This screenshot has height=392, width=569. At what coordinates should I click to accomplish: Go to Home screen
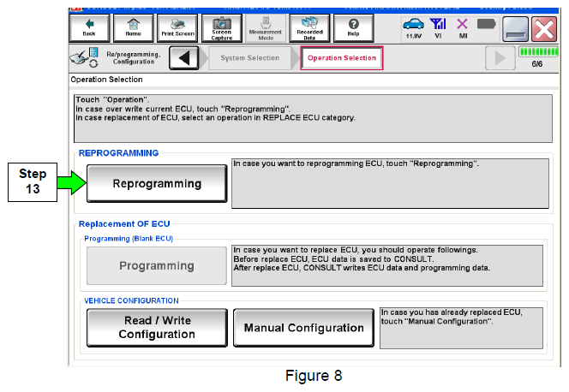(133, 28)
